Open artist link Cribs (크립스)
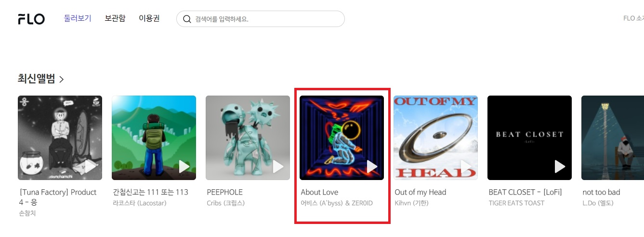This screenshot has width=644, height=237. click(225, 203)
